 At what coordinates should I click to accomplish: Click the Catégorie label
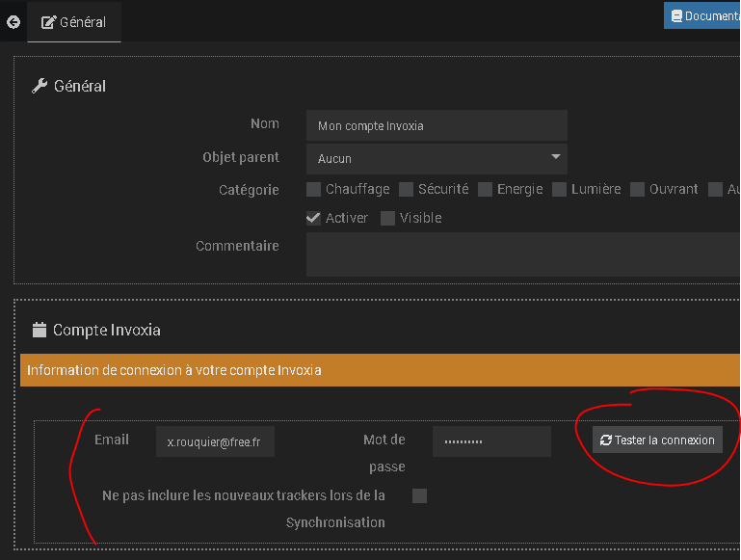[x=249, y=190]
